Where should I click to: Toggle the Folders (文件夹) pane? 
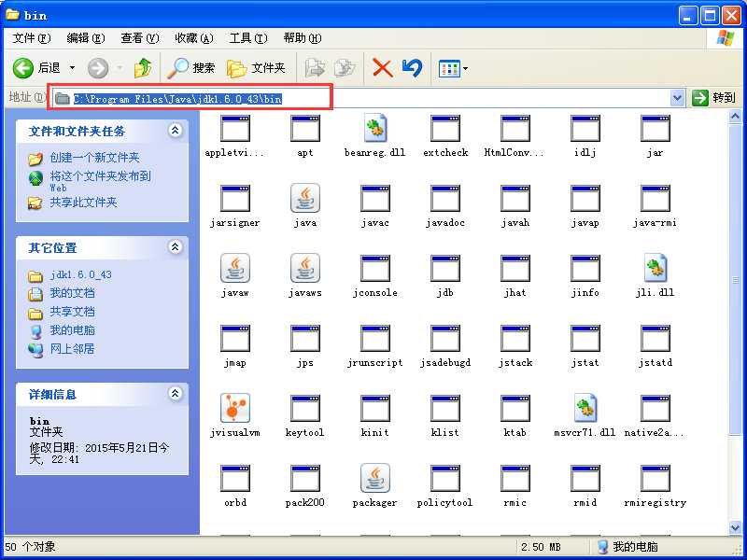256,68
